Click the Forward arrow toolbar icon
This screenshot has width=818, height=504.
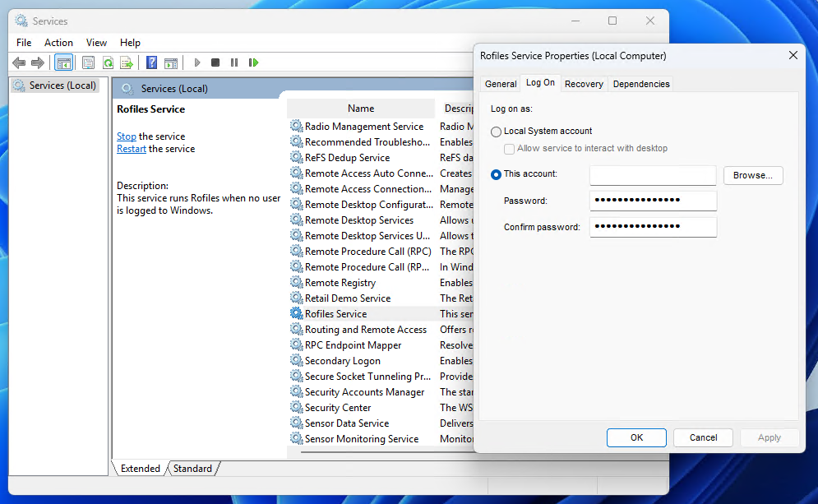38,63
